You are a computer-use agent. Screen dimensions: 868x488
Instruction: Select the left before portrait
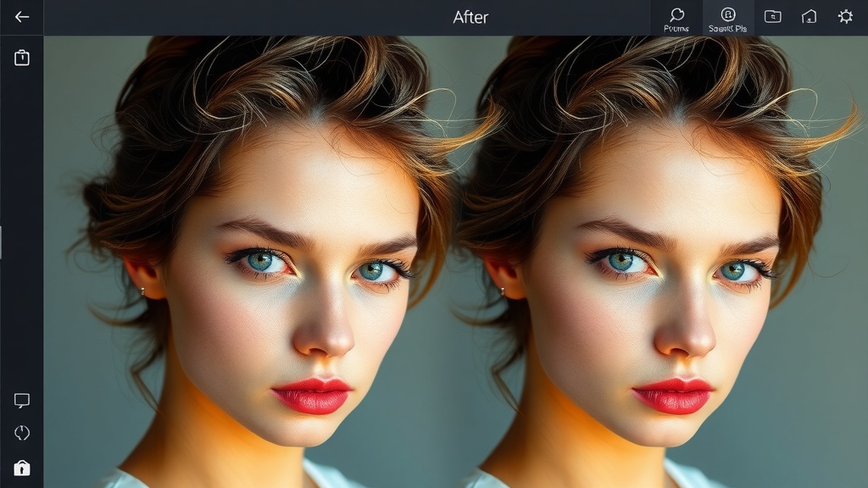254,271
